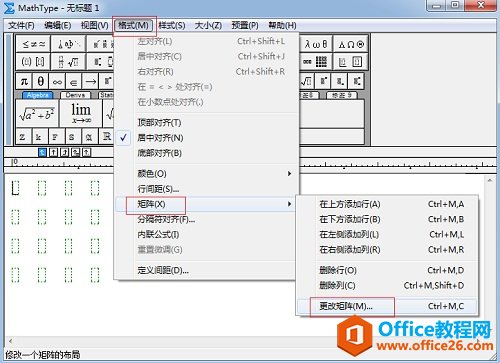The width and height of the screenshot is (500, 363).
Task: Choose 顶部对齐(T) alignment
Action: [x=205, y=123]
